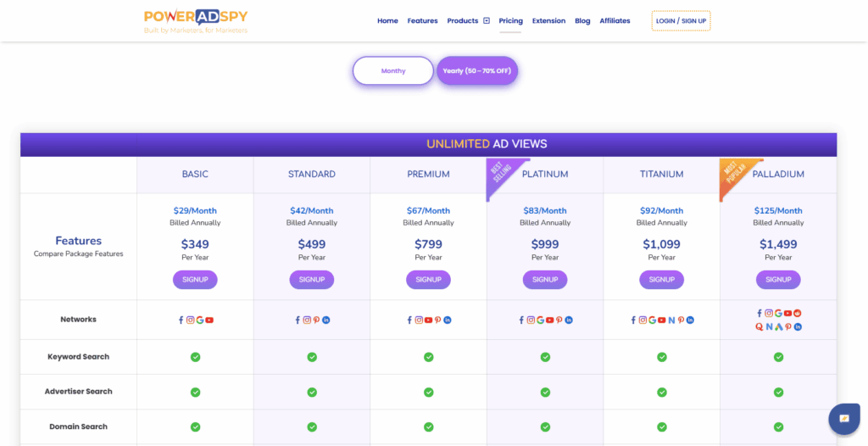Click Pinterest icon in Platinum plan networks
This screenshot has width=868, height=446.
pos(559,321)
